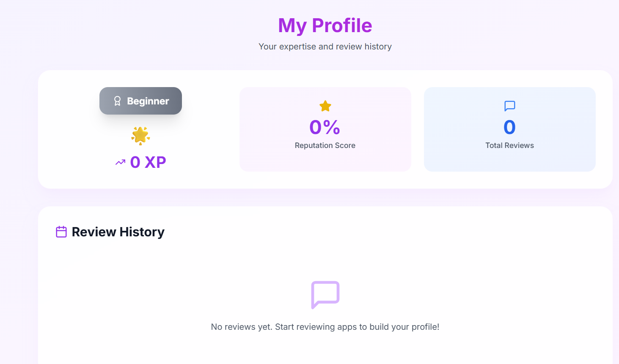This screenshot has width=619, height=364.
Task: Click the subtitle about expertise and review history
Action: coord(325,47)
